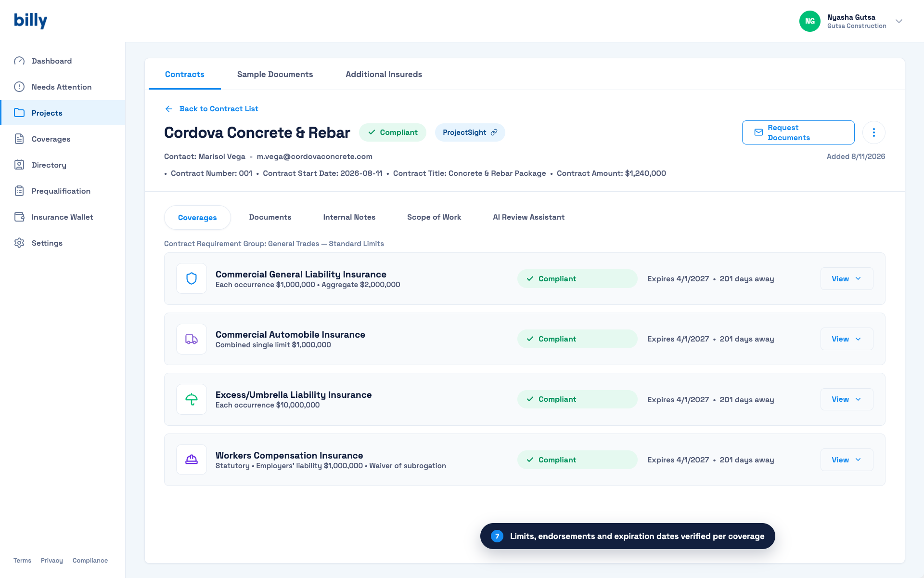Select the Contracts tab

point(185,74)
